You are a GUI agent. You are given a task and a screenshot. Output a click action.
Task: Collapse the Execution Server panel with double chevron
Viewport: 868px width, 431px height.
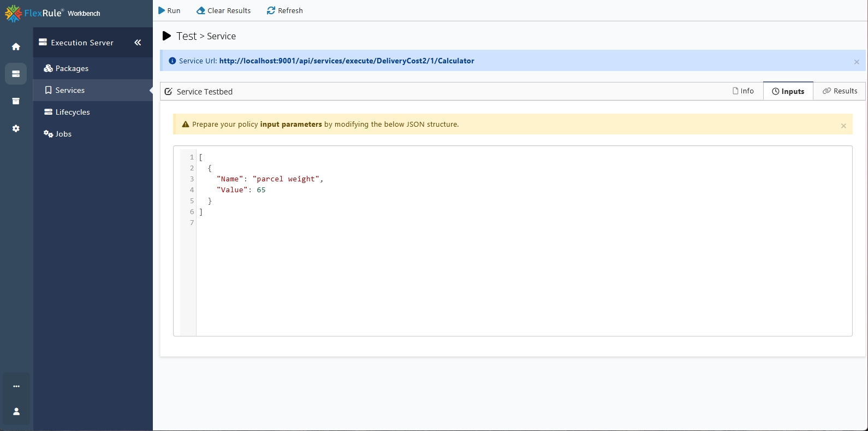coord(138,43)
